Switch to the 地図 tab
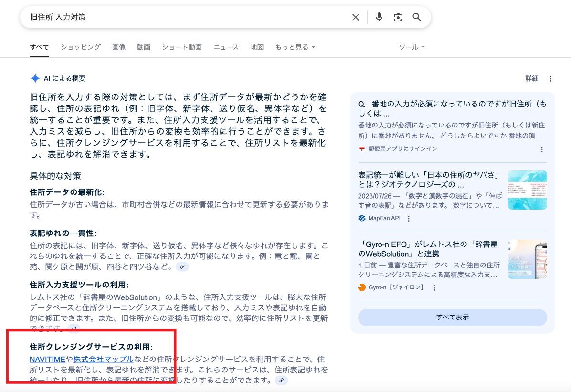This screenshot has height=392, width=571. pyautogui.click(x=257, y=47)
